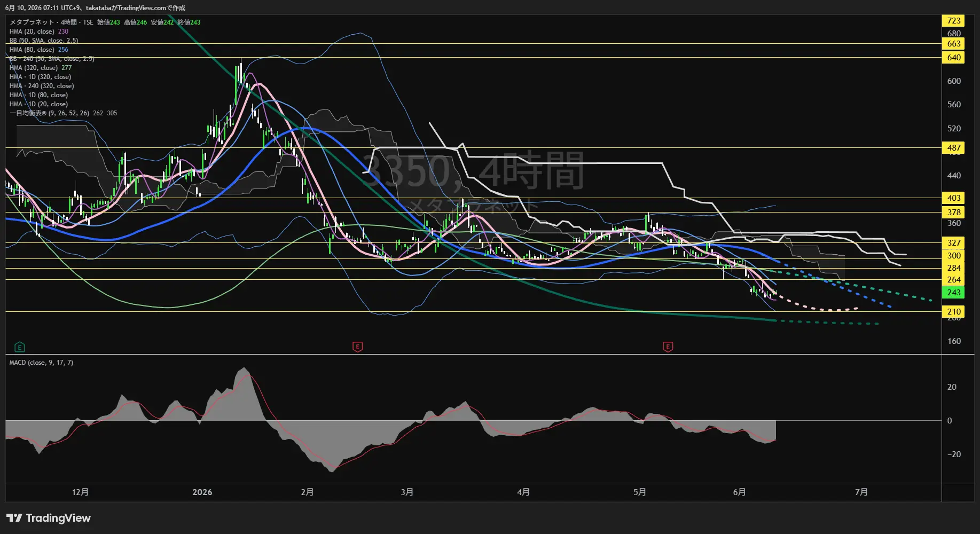Screen dimensions: 980x534
Task: Select the HMA · 240 (320, close) legend
Action: click(x=42, y=86)
